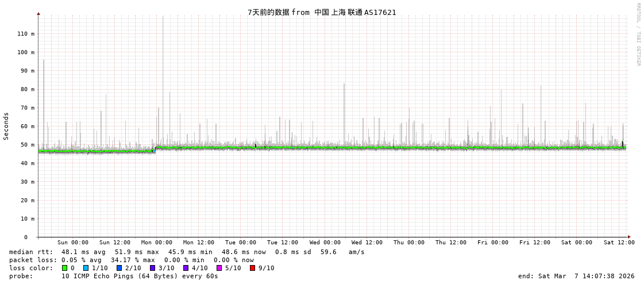The height and width of the screenshot is (284, 644).
Task: Click the 'median rtt:' statistics label
Action: pyautogui.click(x=31, y=252)
